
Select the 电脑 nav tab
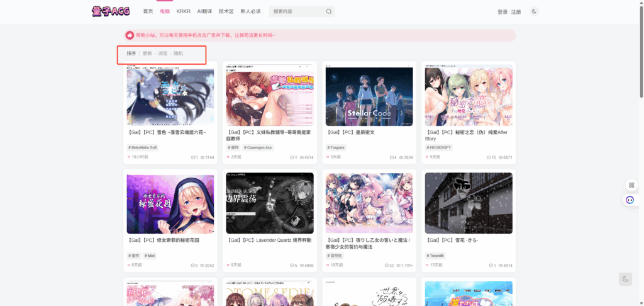tap(165, 11)
